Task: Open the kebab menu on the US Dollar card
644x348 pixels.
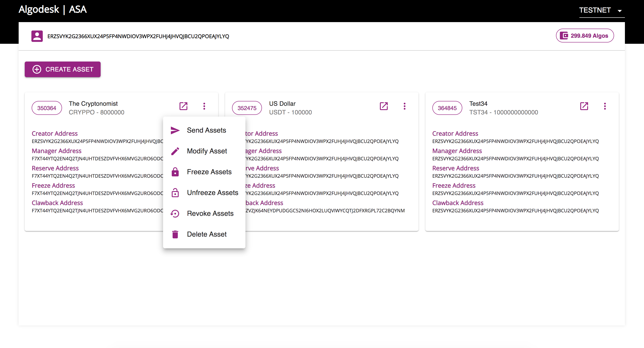Action: [x=404, y=106]
